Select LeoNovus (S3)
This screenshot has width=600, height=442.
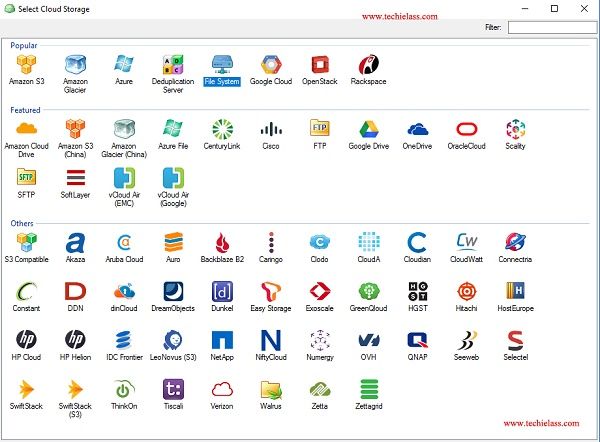coord(173,340)
